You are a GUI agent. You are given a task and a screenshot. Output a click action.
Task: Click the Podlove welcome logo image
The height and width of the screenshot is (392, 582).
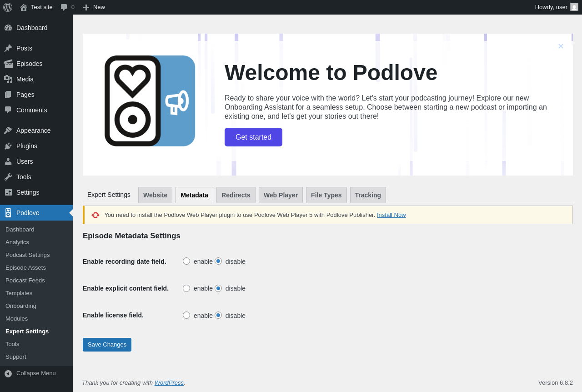(x=150, y=101)
